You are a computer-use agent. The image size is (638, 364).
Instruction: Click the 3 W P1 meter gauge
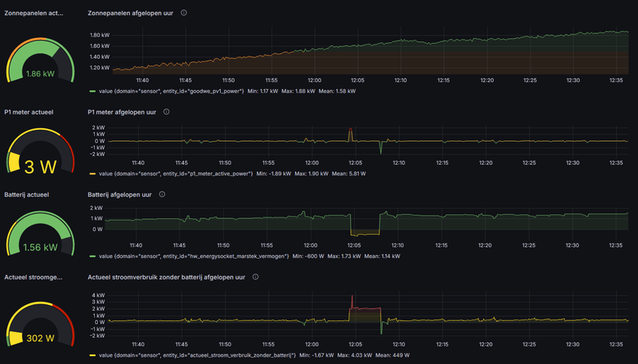click(41, 151)
